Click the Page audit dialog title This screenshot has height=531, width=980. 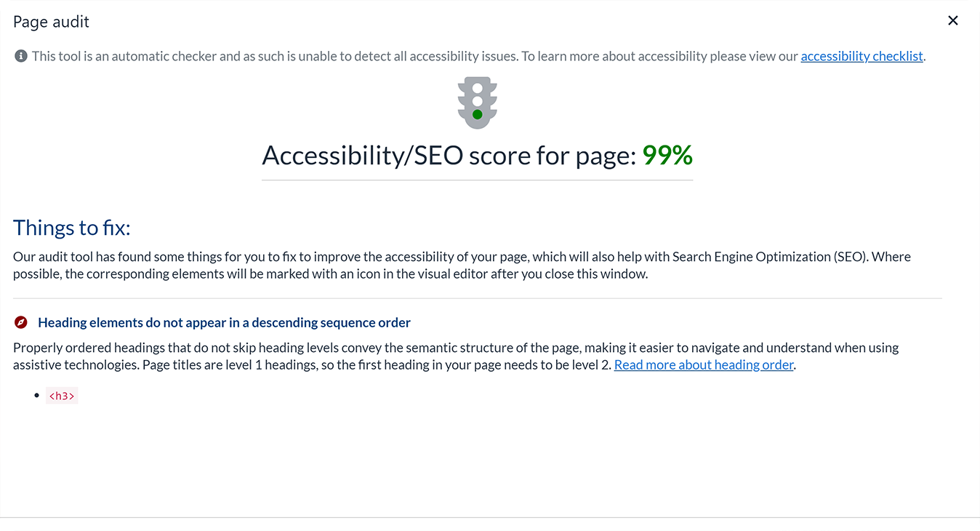coord(51,22)
